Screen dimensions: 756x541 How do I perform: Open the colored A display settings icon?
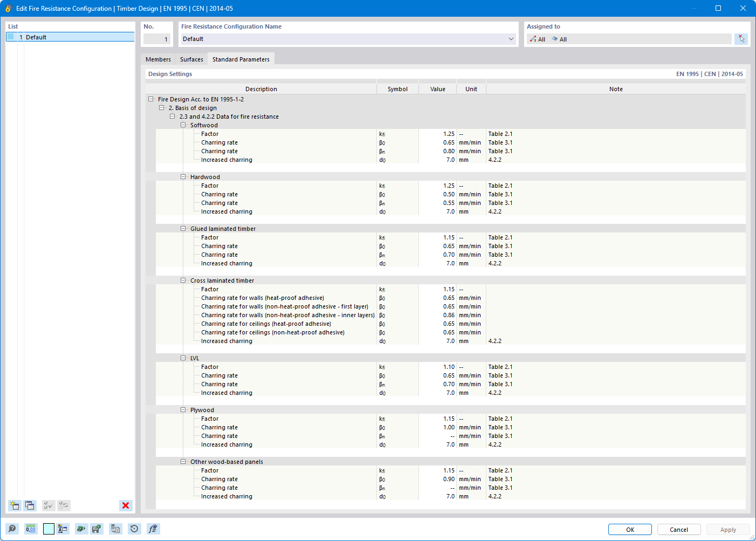(x=63, y=529)
